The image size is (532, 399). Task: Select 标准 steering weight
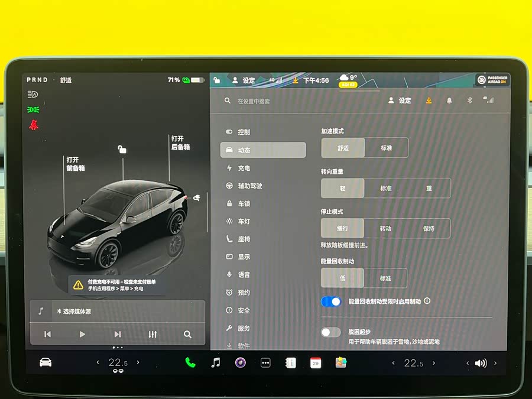pos(386,189)
